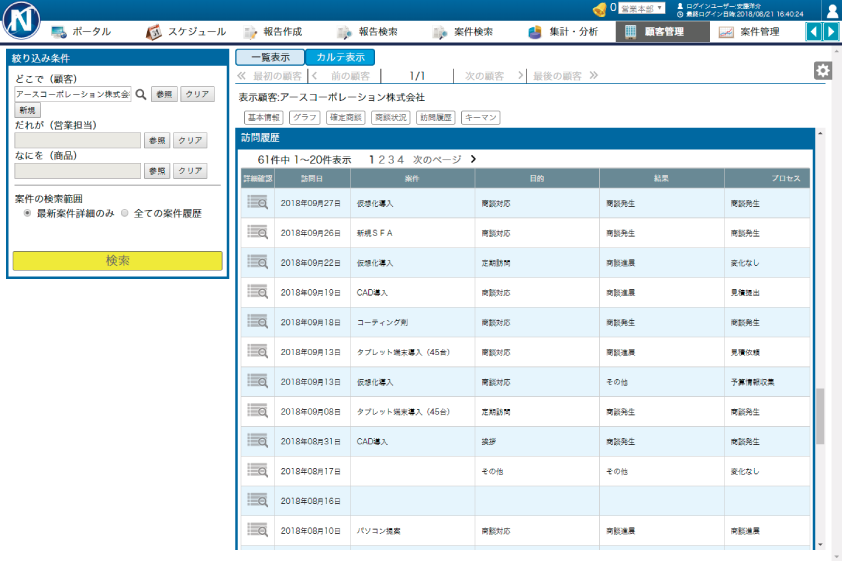Go to 前の顧客 chevron

click(315, 76)
